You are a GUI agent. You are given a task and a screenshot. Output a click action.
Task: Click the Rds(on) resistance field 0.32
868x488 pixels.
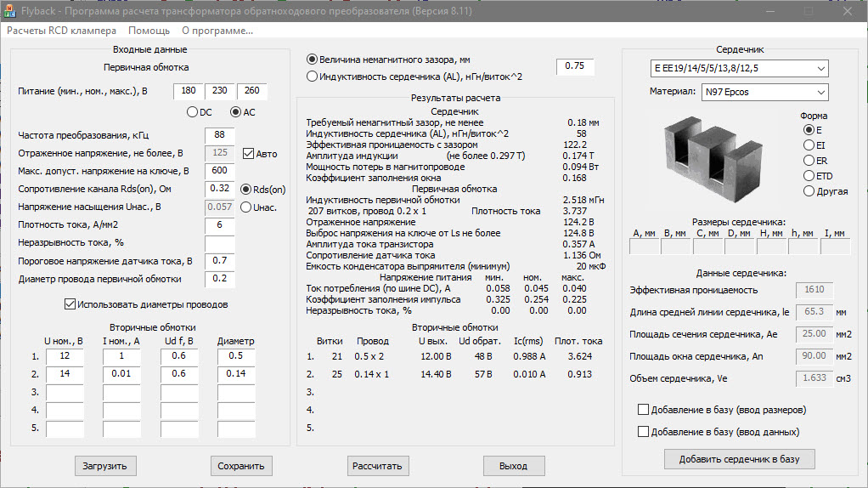tap(220, 189)
